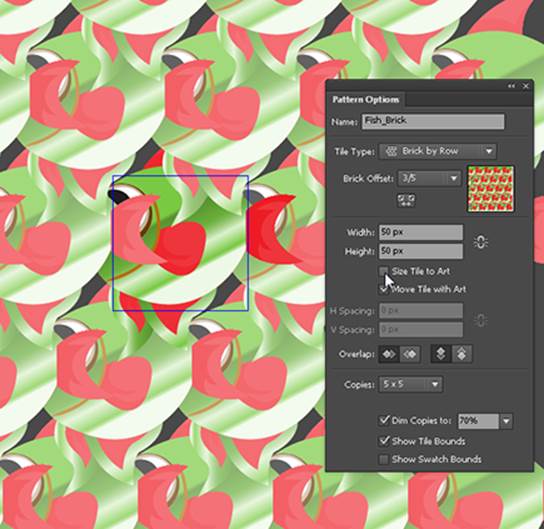
Task: Open the Tile Type dropdown
Action: tap(438, 152)
